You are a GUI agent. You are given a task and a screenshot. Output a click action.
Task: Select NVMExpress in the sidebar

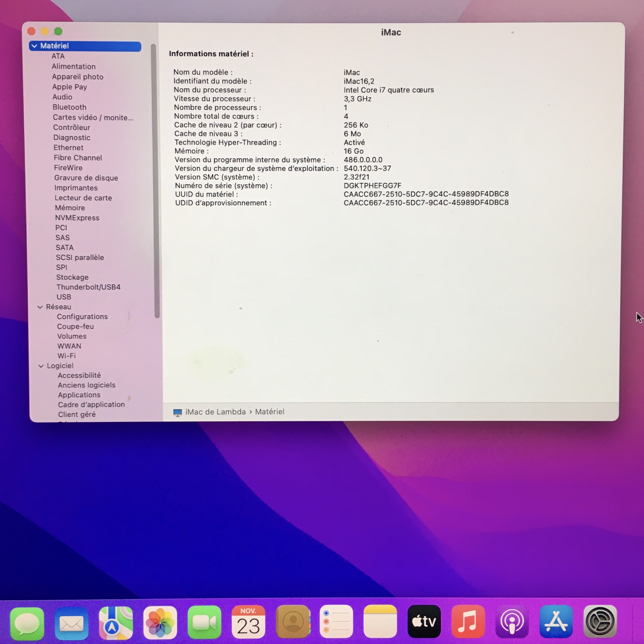pos(77,218)
